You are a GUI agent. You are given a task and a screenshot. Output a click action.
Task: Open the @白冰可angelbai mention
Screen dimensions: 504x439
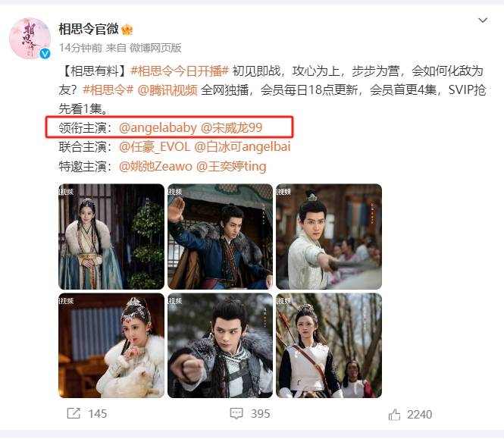click(x=243, y=147)
